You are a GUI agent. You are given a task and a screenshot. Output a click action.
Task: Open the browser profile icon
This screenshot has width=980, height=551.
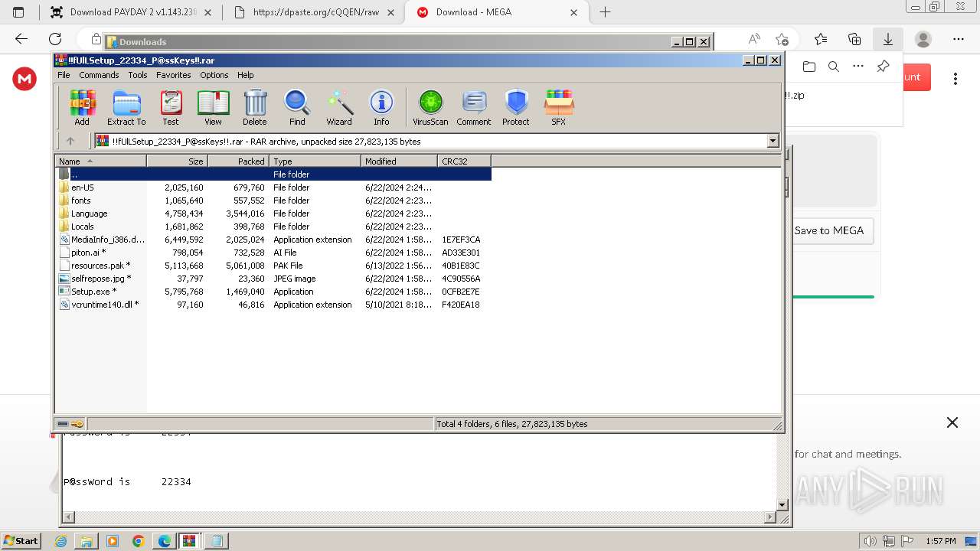click(923, 39)
